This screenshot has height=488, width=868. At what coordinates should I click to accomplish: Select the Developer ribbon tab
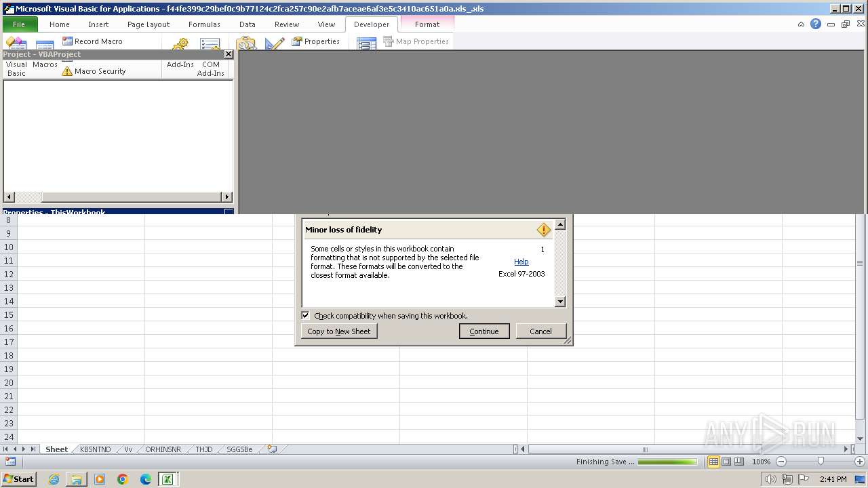(372, 24)
